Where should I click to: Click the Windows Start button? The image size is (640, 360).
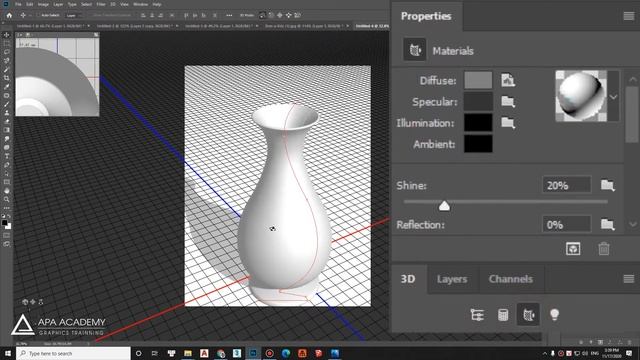(x=8, y=353)
